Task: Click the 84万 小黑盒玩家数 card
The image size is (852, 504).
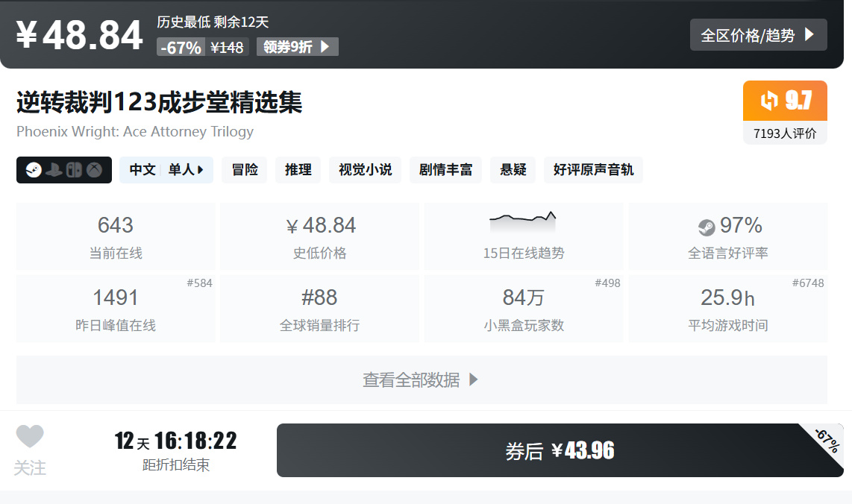Action: pyautogui.click(x=524, y=309)
